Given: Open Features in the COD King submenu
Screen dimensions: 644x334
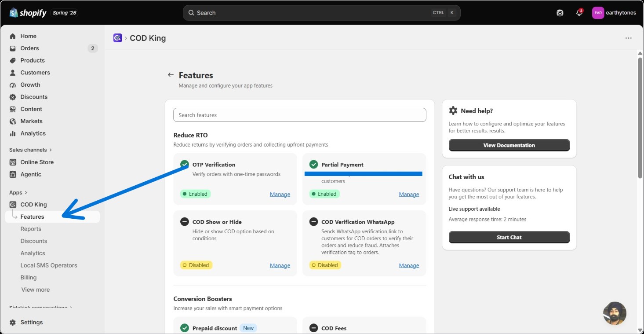Looking at the screenshot, I should coord(53,217).
